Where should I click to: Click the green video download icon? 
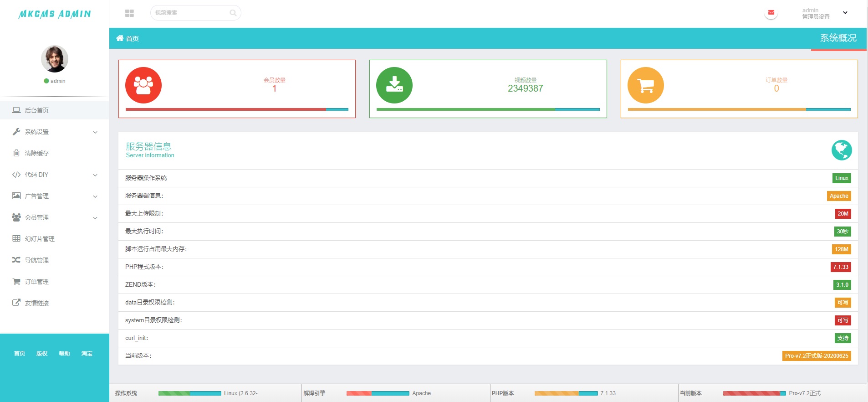pyautogui.click(x=394, y=85)
